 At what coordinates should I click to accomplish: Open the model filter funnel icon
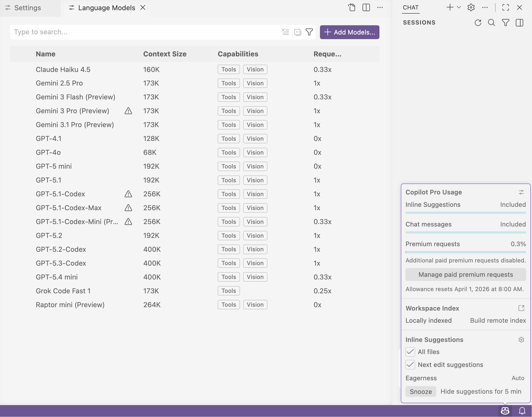[x=309, y=32]
